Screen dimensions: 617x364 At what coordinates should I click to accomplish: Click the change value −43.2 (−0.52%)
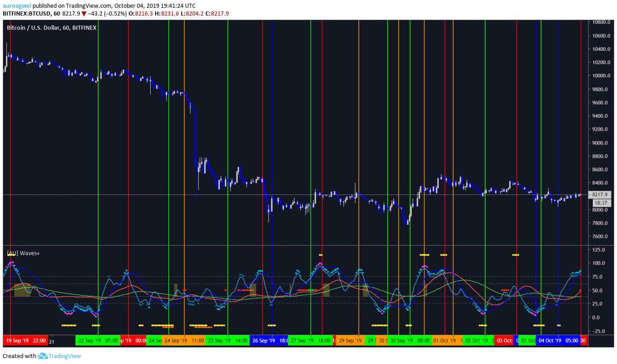107,14
